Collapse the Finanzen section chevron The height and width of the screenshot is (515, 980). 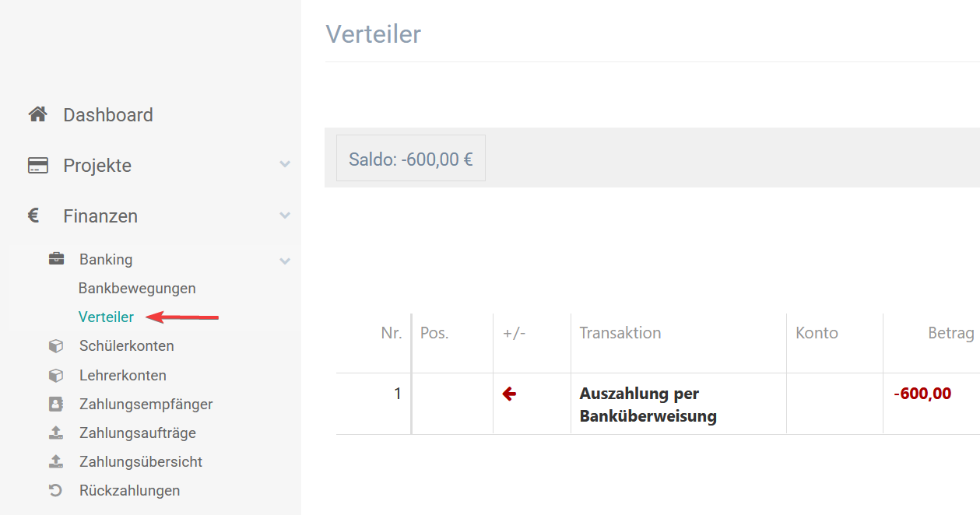[285, 215]
